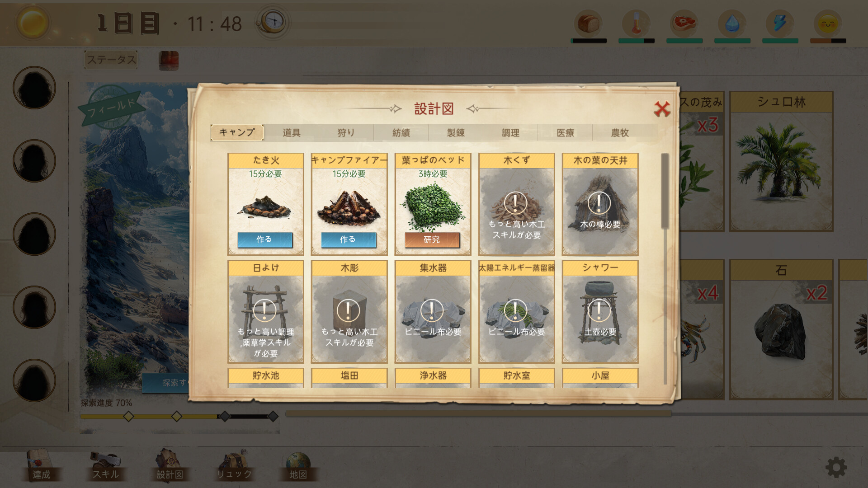The width and height of the screenshot is (868, 488).
Task: Open the 地図 map globe icon
Action: [298, 466]
